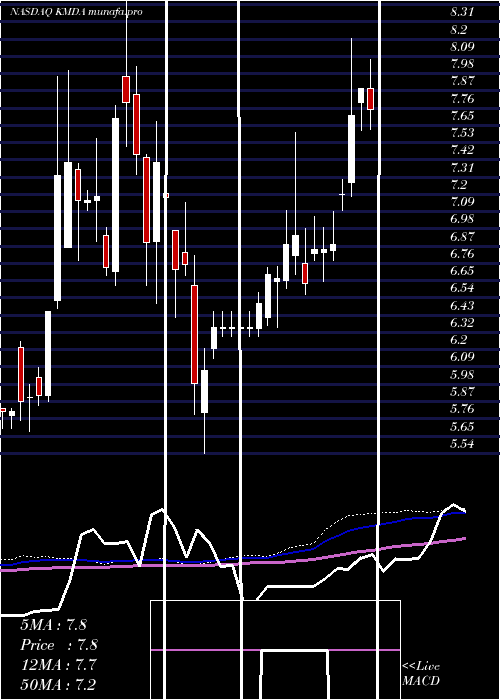Click the 5.98 price axis label
The height and width of the screenshot is (700, 500).
(x=462, y=374)
